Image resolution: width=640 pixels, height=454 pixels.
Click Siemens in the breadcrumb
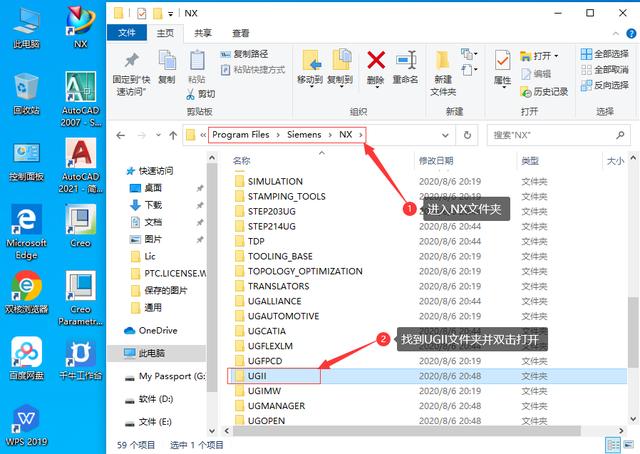coord(304,135)
